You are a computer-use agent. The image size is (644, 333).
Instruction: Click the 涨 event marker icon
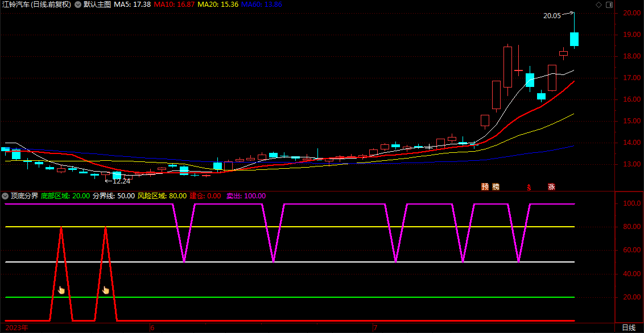pyautogui.click(x=551, y=187)
